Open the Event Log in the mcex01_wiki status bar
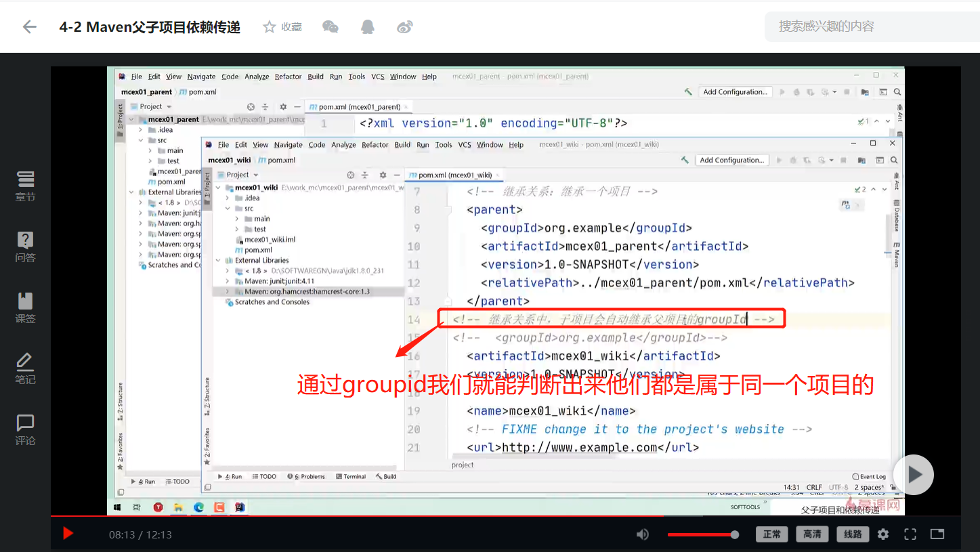 pyautogui.click(x=869, y=477)
